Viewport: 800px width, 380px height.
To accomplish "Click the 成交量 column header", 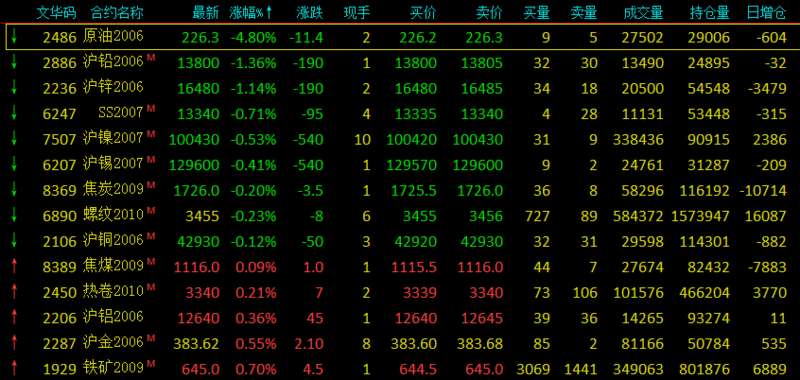I will click(643, 13).
